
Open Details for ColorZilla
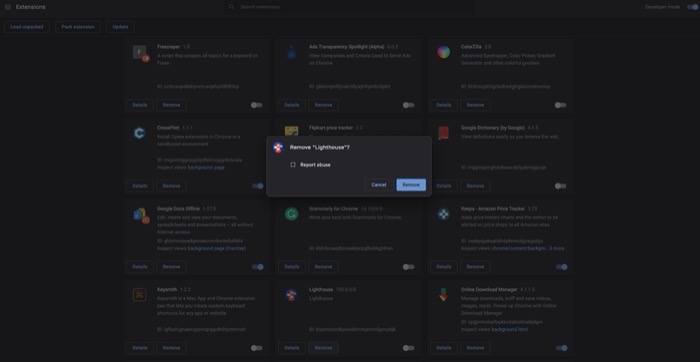[x=443, y=105]
